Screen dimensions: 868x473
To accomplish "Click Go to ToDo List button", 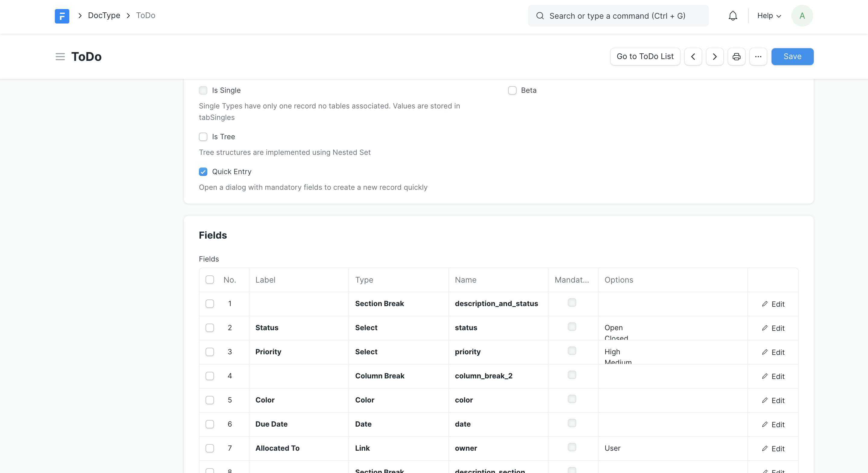I will coord(645,57).
